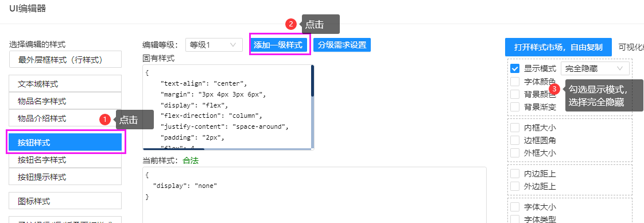Tick the 字体类型 checkbox

coord(515,219)
